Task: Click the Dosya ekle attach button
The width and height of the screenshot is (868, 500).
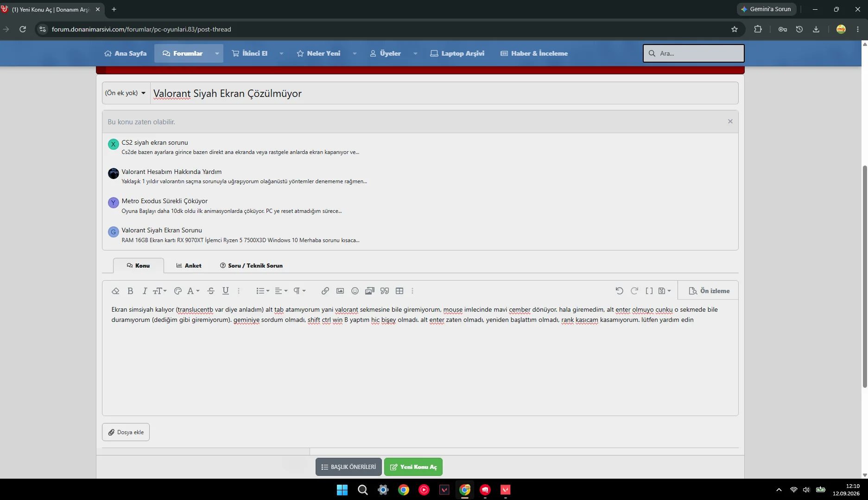Action: 126,432
